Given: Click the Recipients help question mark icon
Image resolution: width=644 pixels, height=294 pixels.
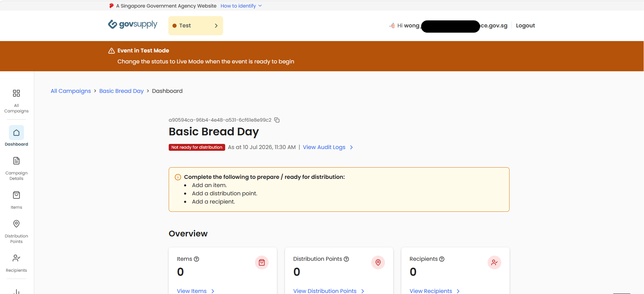Looking at the screenshot, I should coord(442,259).
